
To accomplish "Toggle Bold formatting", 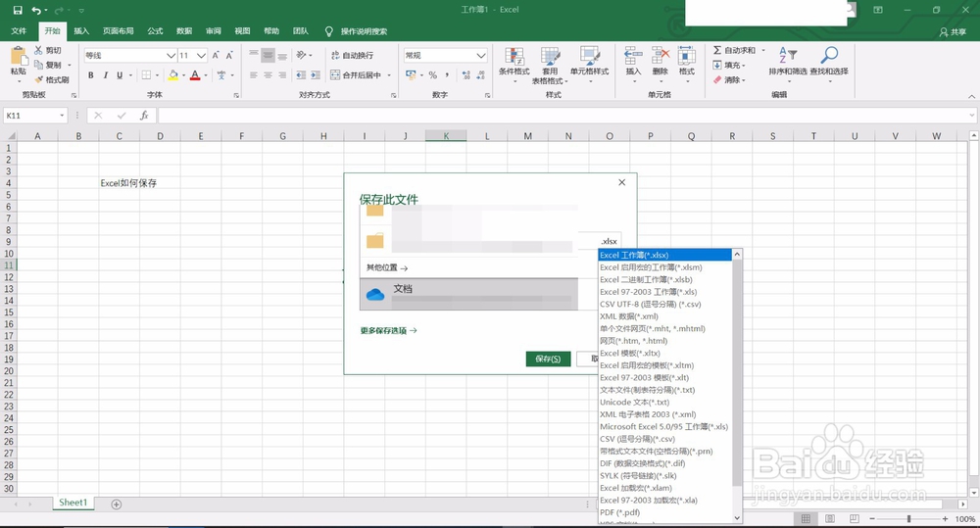I will point(90,75).
